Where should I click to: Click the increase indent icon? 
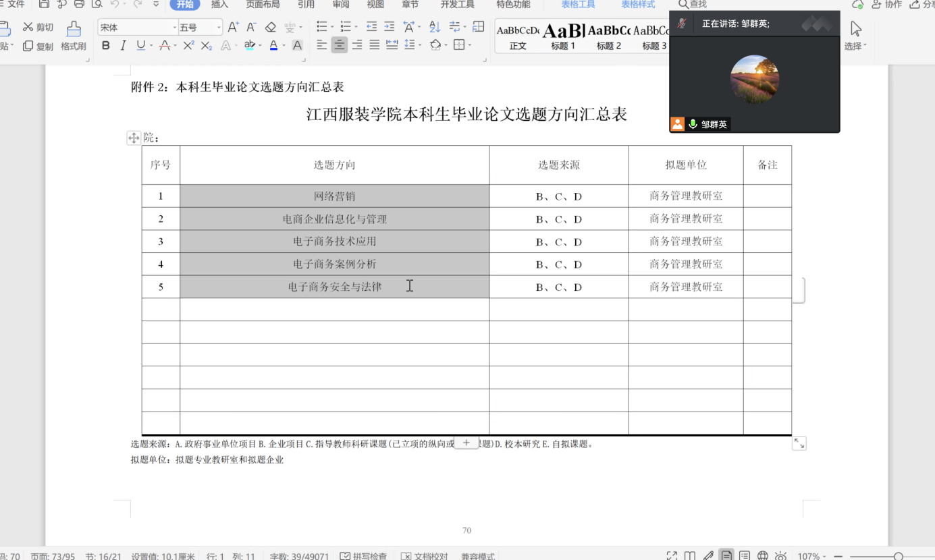390,27
